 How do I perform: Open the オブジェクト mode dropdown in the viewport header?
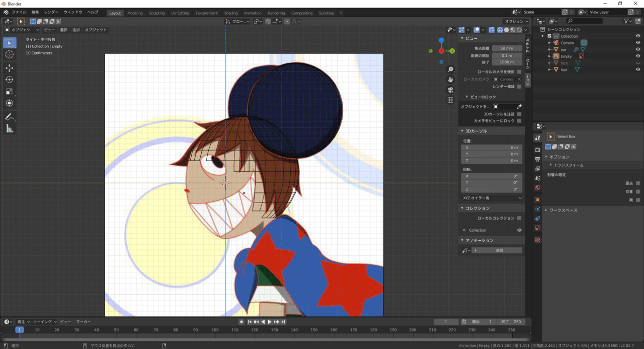click(x=22, y=30)
